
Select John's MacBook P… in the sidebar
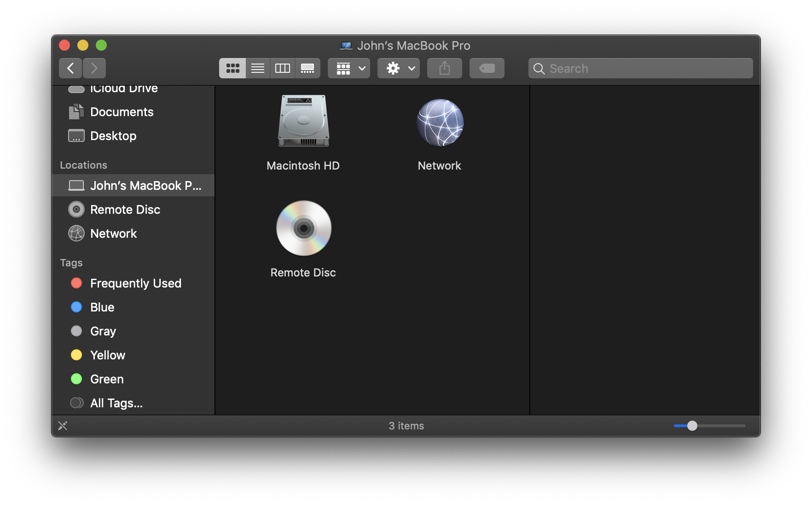133,186
